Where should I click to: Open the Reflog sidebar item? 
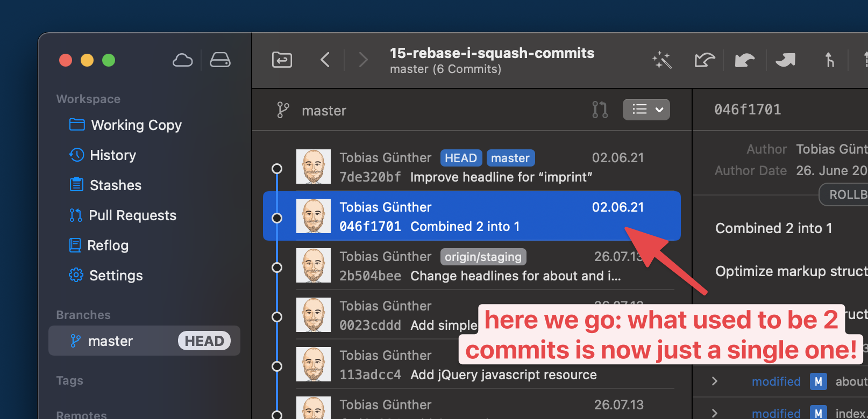(x=108, y=245)
